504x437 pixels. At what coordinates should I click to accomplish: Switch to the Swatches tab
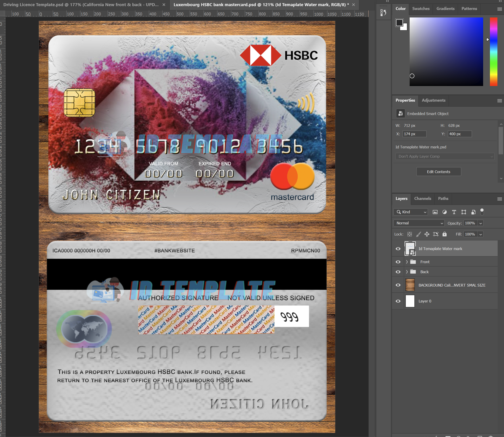pyautogui.click(x=421, y=9)
